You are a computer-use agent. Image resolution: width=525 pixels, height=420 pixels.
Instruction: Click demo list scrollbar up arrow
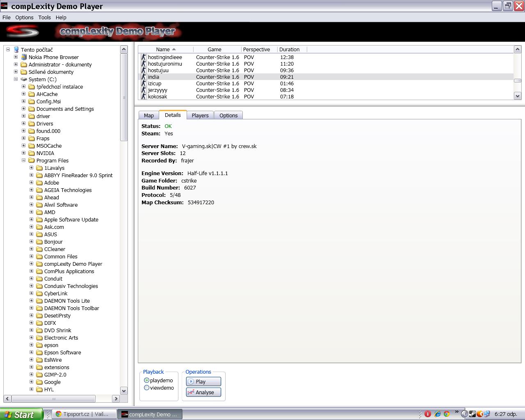coord(517,49)
